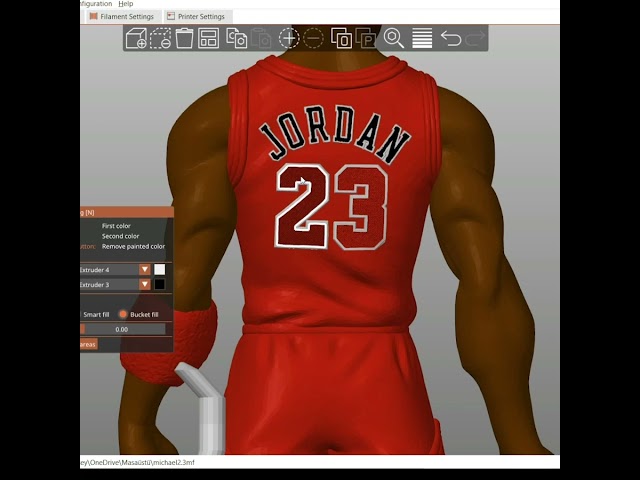Click the Remove instance minus-circle icon
The width and height of the screenshot is (640, 480).
point(313,38)
